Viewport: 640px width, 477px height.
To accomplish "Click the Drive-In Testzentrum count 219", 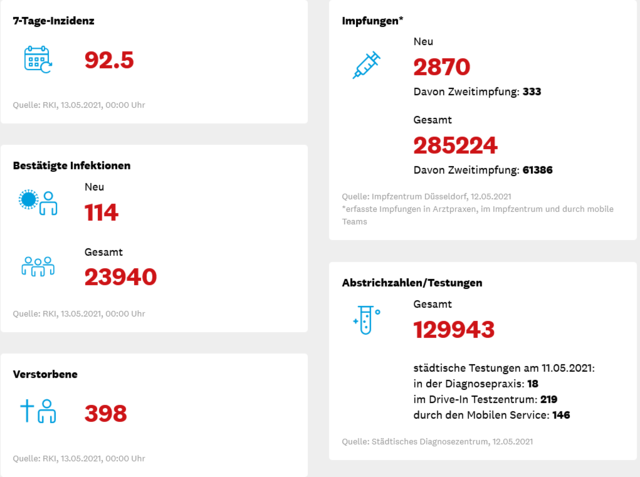I will pos(549,399).
